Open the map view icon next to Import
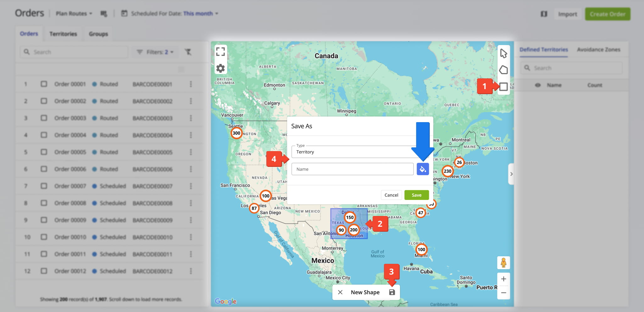 coord(544,14)
